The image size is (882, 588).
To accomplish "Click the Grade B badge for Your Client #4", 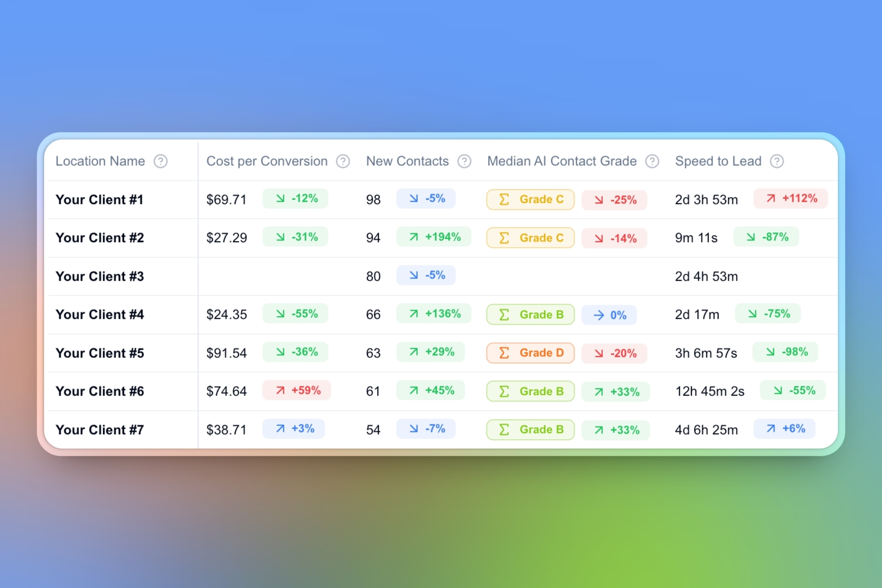I will tap(530, 314).
